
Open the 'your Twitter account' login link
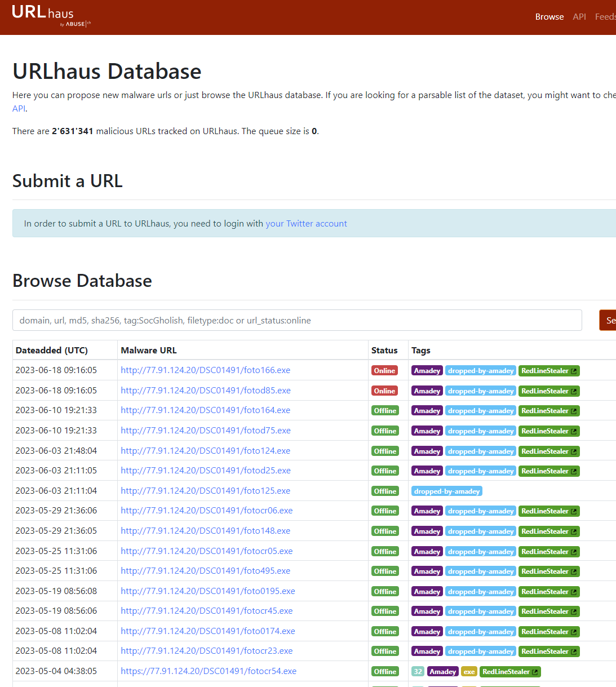coord(306,224)
